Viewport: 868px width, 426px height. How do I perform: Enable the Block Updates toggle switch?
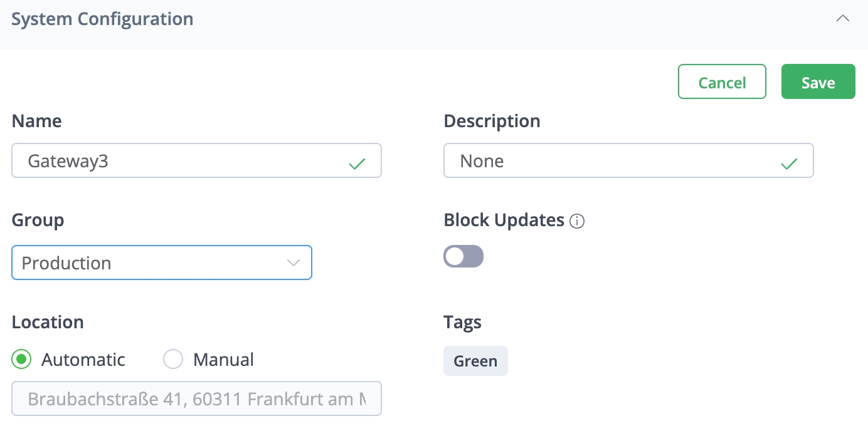point(463,256)
